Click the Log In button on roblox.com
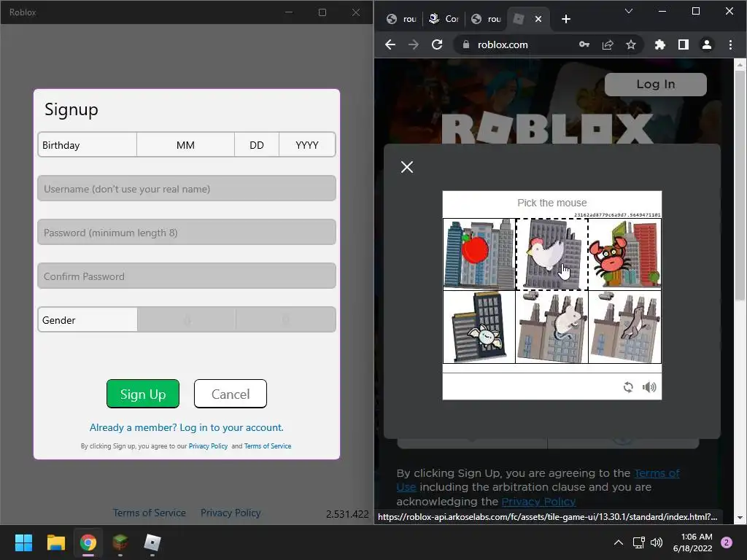The height and width of the screenshot is (560, 747). tap(656, 85)
